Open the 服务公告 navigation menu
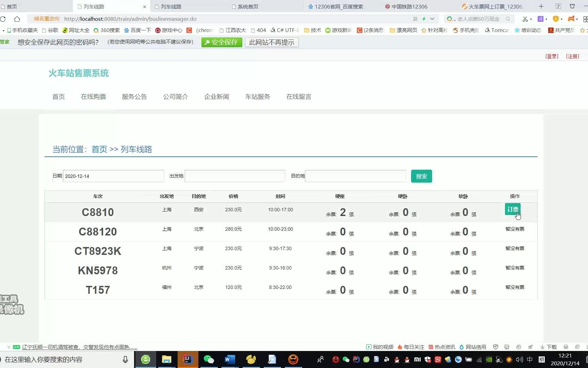 coord(134,97)
